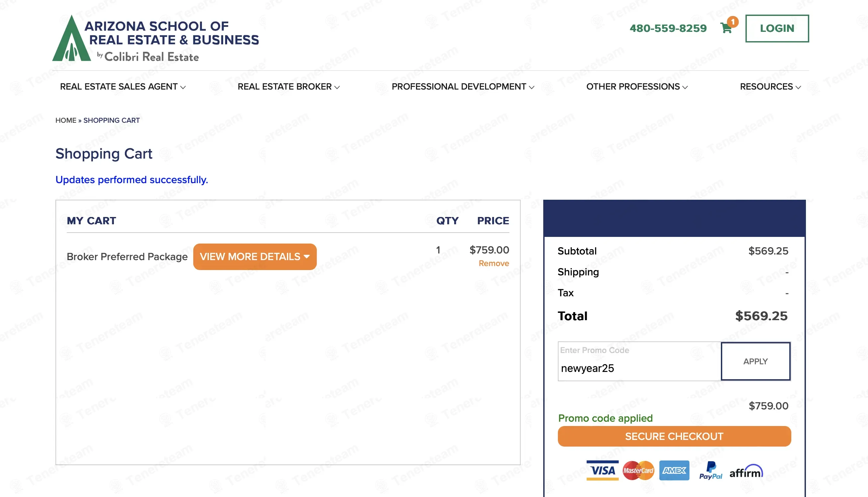Expand View More Details for package
The width and height of the screenshot is (868, 497).
[255, 257]
